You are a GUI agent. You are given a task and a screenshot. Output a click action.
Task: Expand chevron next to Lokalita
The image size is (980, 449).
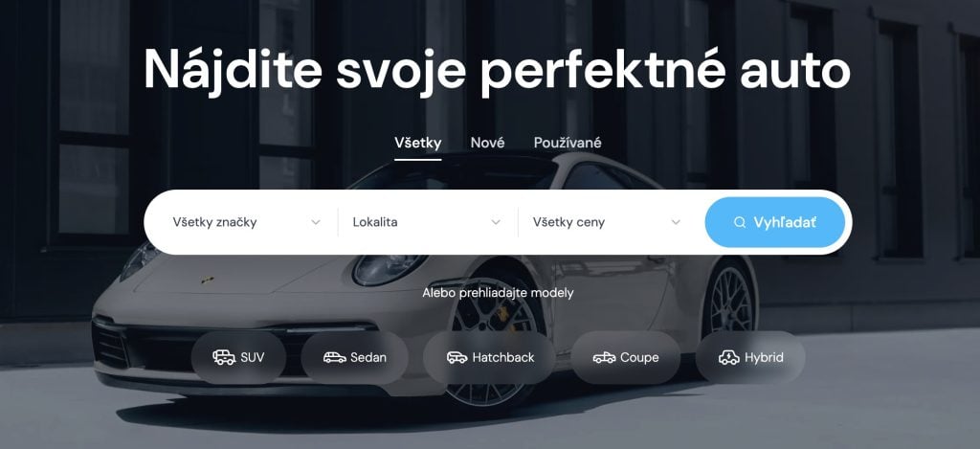pyautogui.click(x=496, y=223)
